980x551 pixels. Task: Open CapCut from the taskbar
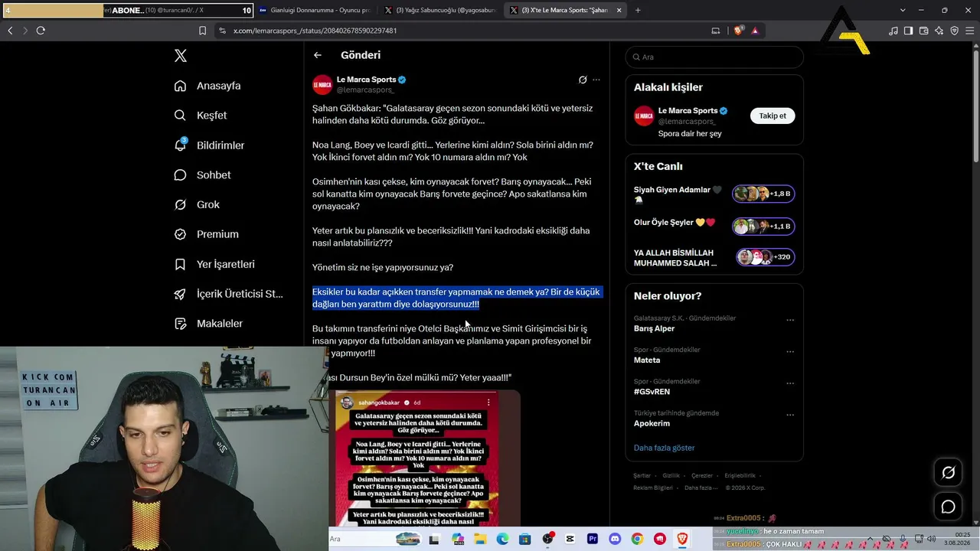pyautogui.click(x=570, y=539)
